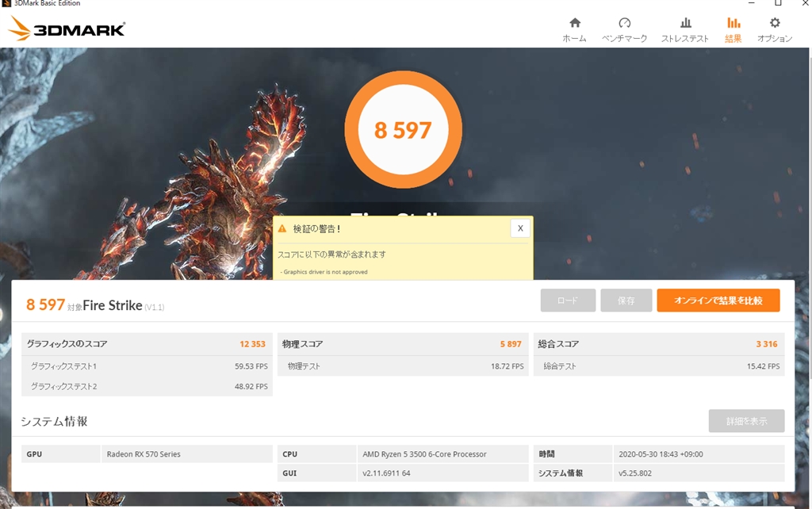Click the orange オンラインで結果を比較 button

click(718, 300)
